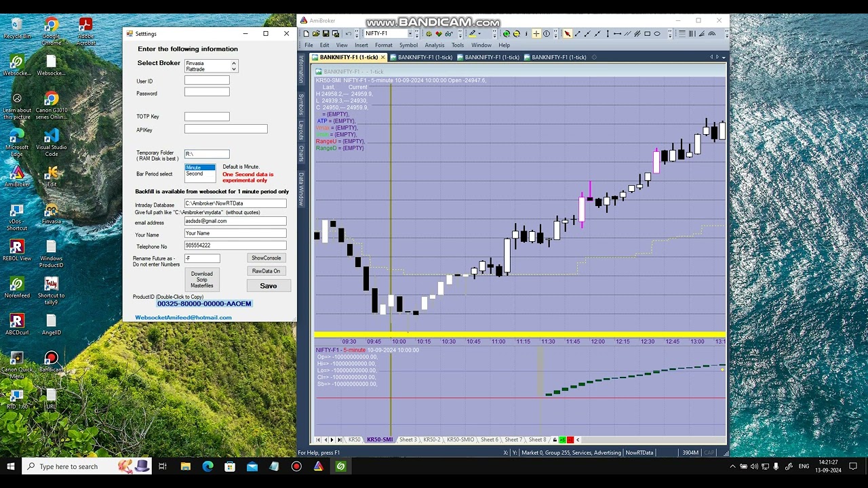Click the APIKey input field

pyautogui.click(x=226, y=129)
